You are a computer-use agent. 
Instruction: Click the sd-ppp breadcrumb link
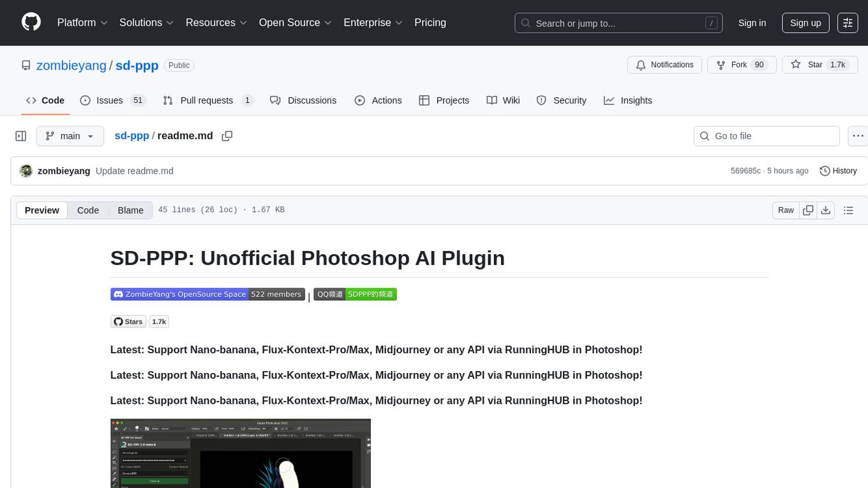131,135
